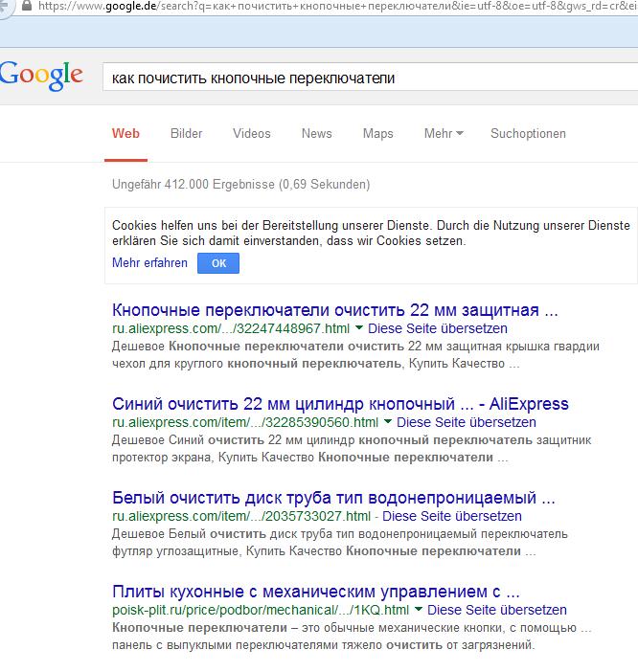Screen dimensions: 638x672
Task: Click the browser address bar URL
Action: [x=338, y=6]
